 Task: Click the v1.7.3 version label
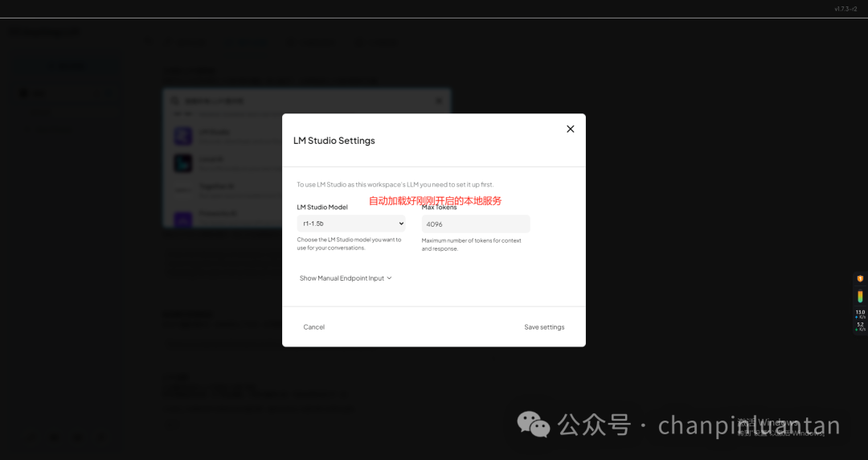pyautogui.click(x=845, y=9)
